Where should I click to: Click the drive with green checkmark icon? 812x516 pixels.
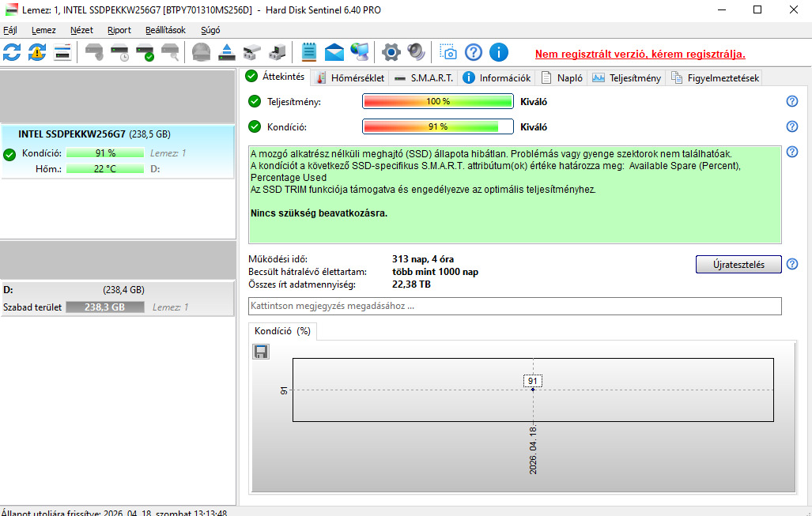coord(145,52)
